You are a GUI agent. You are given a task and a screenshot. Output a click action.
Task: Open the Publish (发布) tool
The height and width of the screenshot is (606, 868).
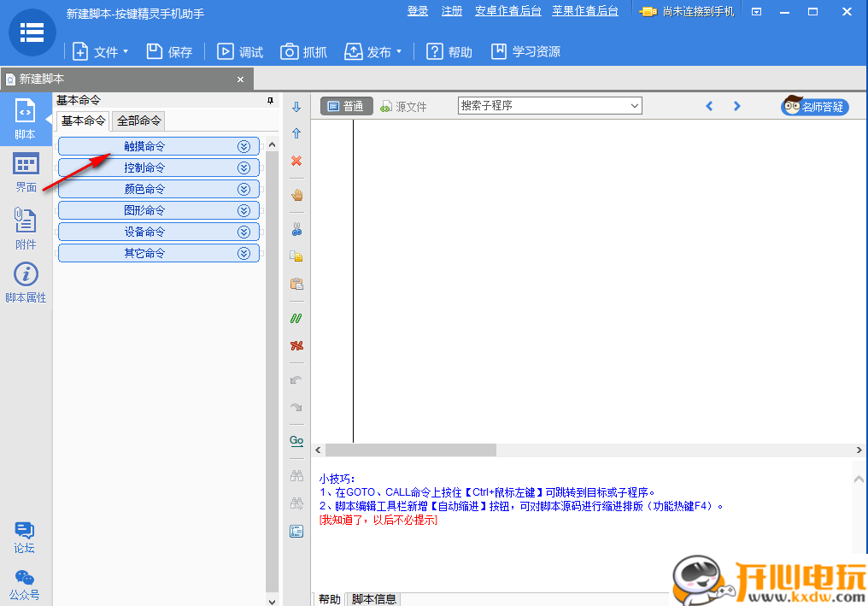point(369,51)
